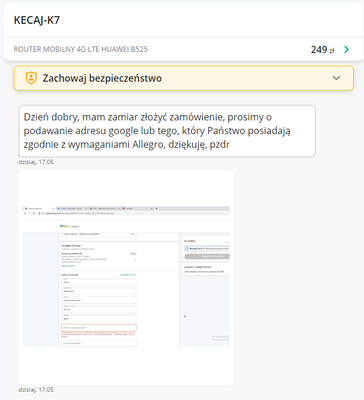
Task: Click the shield icon in safety banner
Action: [31, 78]
